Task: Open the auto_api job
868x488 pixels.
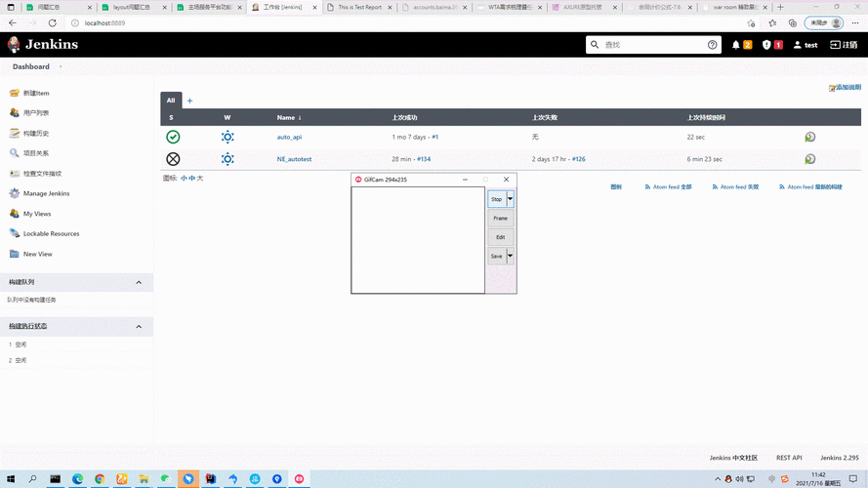Action: click(x=289, y=137)
